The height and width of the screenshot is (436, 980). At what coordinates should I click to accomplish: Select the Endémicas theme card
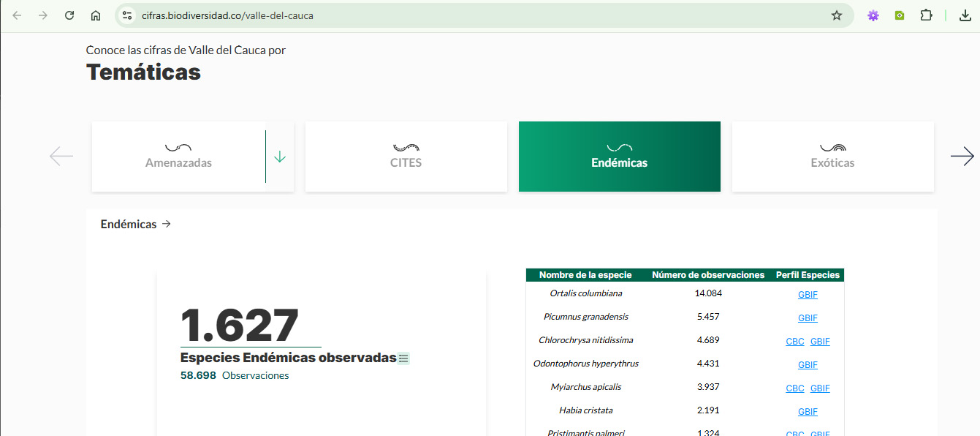[x=620, y=157]
